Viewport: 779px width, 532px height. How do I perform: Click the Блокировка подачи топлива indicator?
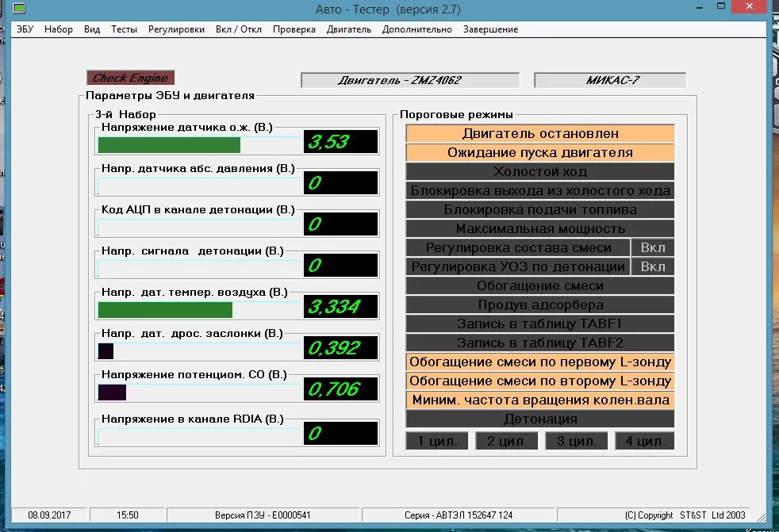point(540,209)
